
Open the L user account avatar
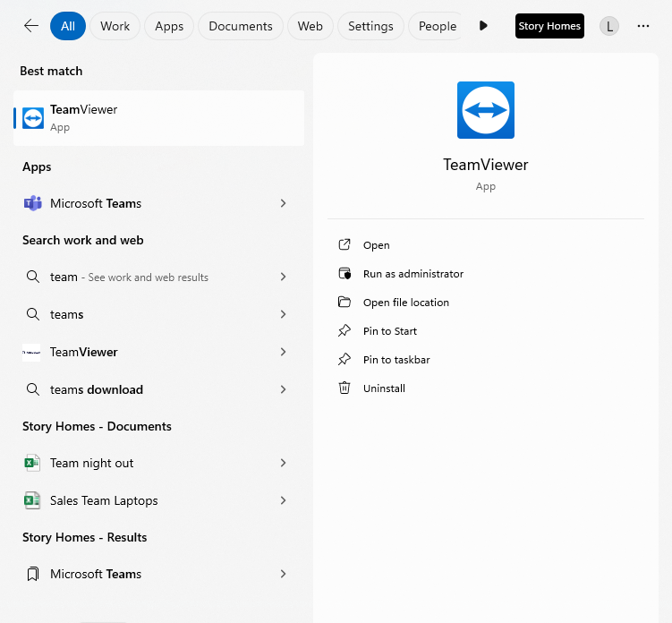click(x=609, y=26)
